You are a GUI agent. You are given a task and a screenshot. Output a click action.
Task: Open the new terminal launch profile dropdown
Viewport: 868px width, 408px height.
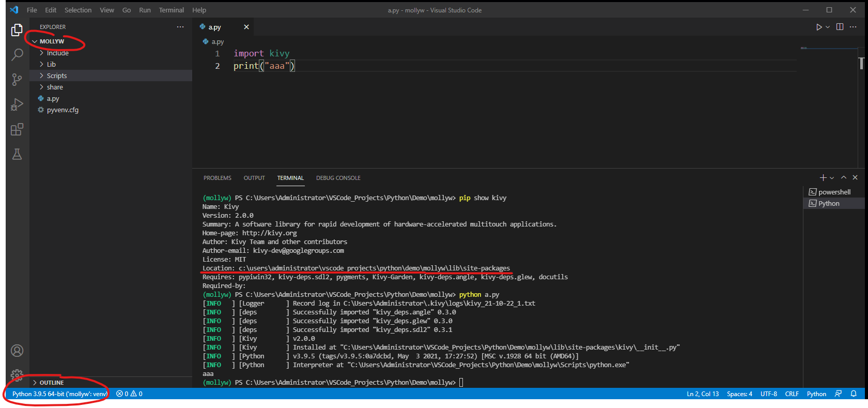pos(832,178)
